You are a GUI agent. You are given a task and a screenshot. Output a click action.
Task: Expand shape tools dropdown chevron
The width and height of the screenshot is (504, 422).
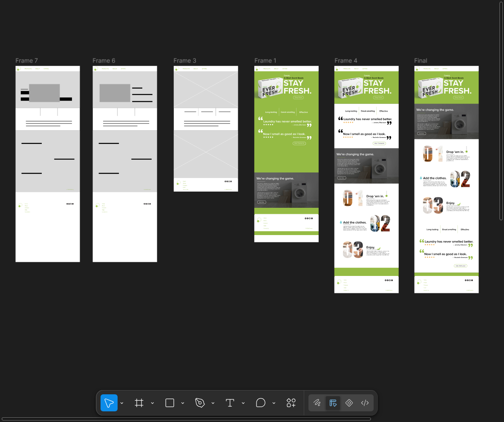[183, 403]
